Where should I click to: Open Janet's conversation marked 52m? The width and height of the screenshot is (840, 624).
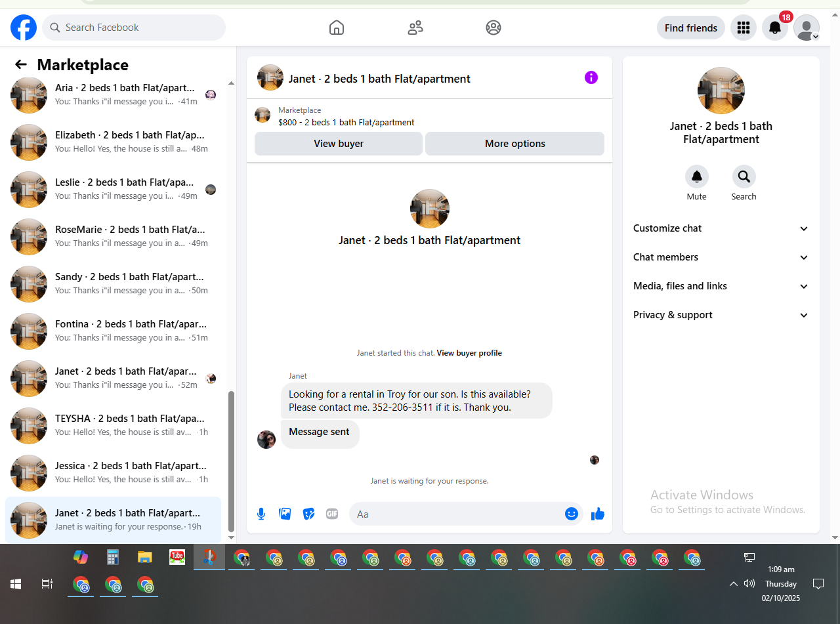click(113, 378)
